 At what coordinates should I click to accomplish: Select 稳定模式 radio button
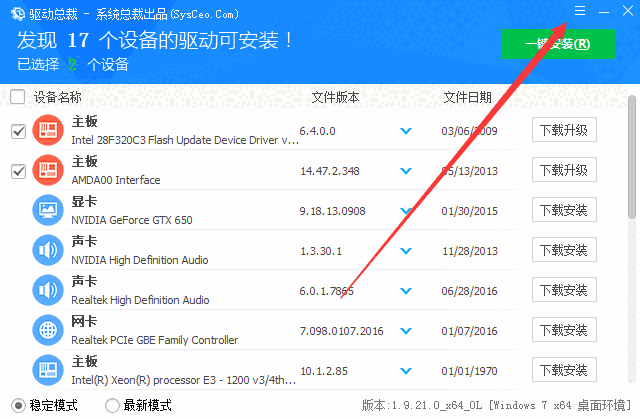coord(18,406)
